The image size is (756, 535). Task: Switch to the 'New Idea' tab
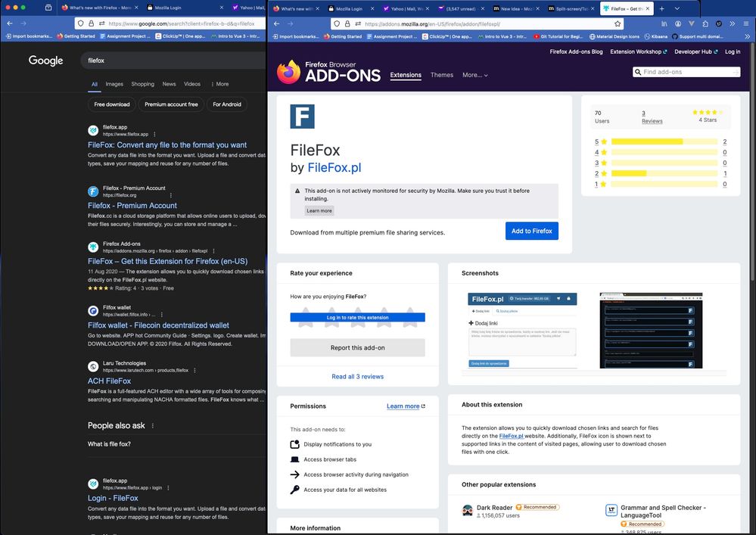point(517,8)
